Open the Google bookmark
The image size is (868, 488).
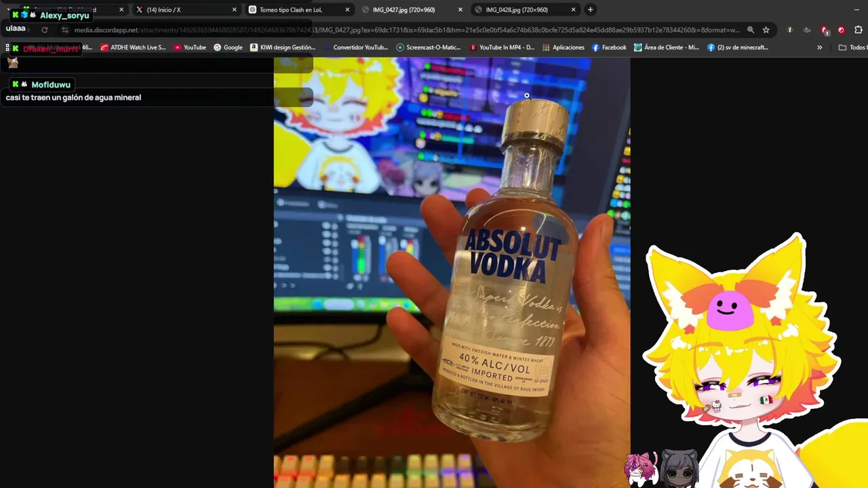click(x=228, y=47)
